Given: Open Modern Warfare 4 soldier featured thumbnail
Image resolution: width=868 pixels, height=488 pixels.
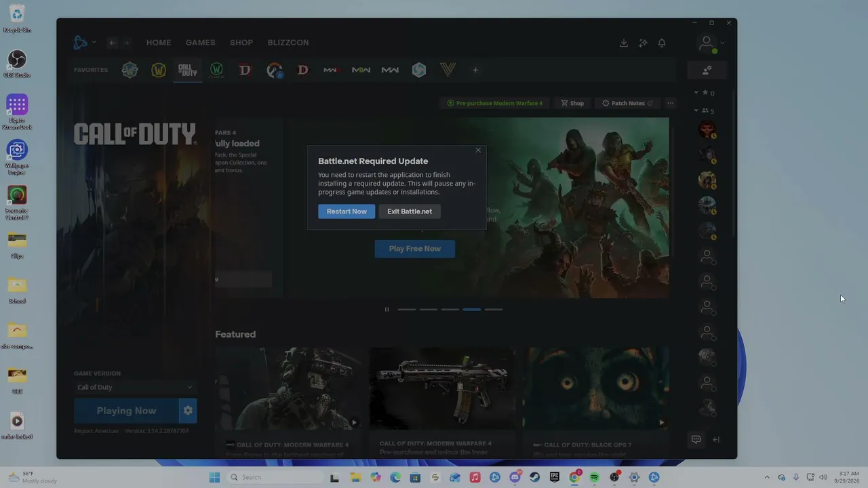Looking at the screenshot, I should 288,388.
